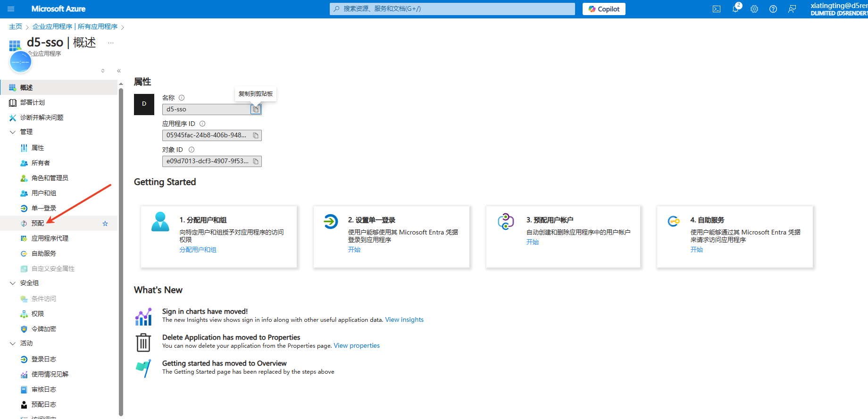Copy the object ID to clipboard
This screenshot has height=419, width=868.
256,161
